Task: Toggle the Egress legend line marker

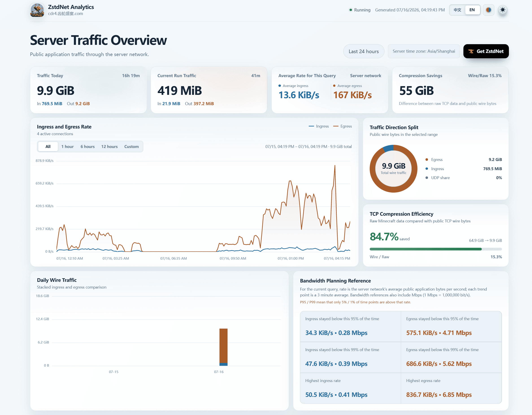Action: (336, 126)
